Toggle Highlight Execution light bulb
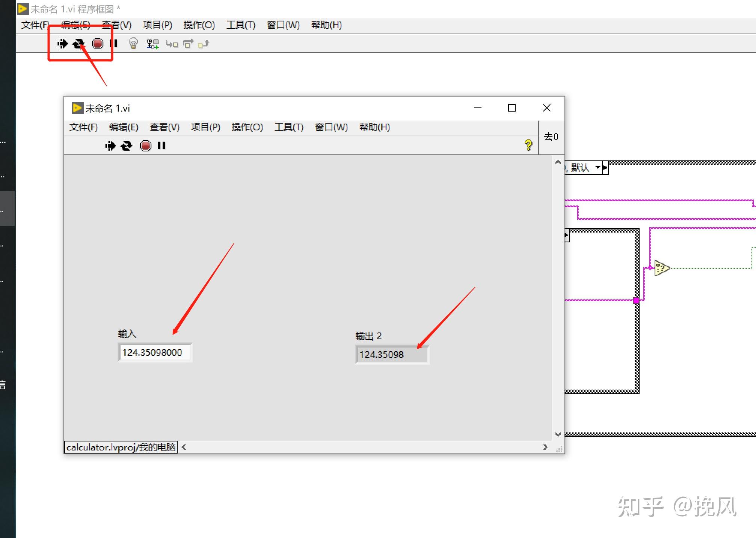Screen dimensions: 756x538 coord(133,44)
